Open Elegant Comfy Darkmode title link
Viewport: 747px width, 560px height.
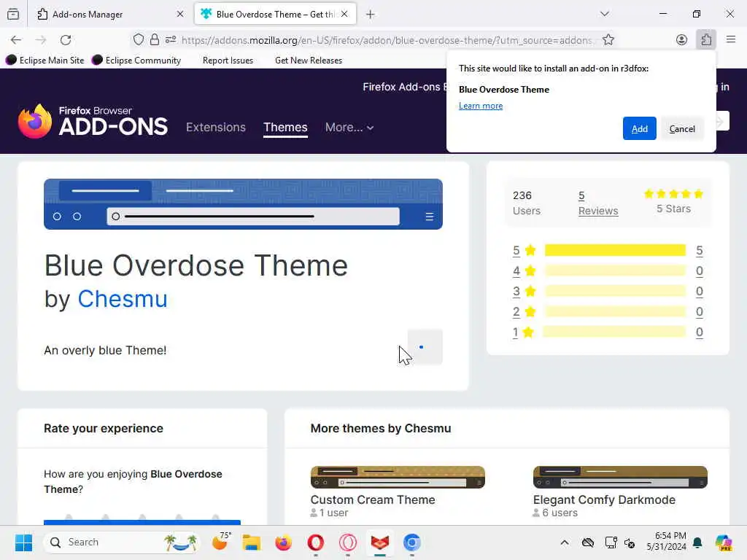pos(604,499)
